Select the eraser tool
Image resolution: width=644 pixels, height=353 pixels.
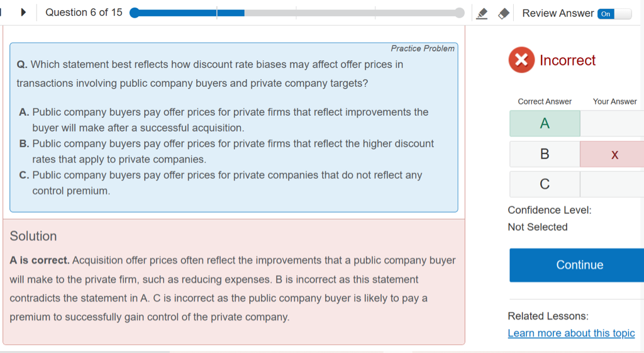click(x=503, y=13)
